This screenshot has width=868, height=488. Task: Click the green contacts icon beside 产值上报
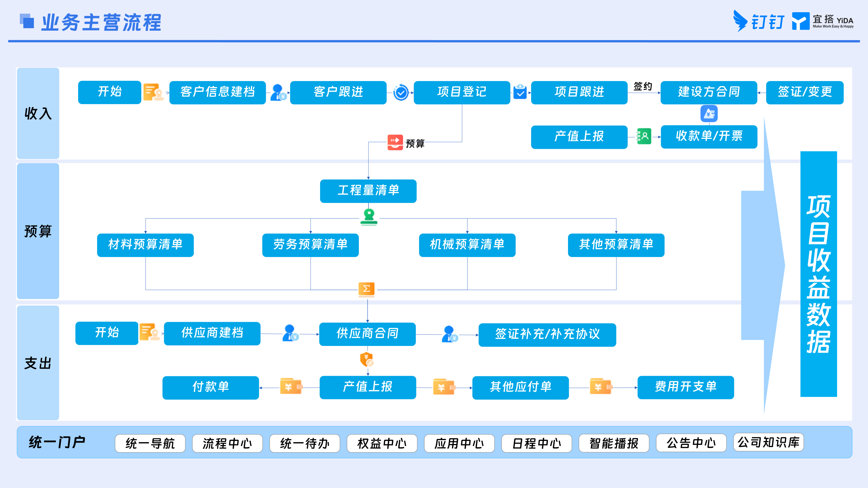pos(644,136)
